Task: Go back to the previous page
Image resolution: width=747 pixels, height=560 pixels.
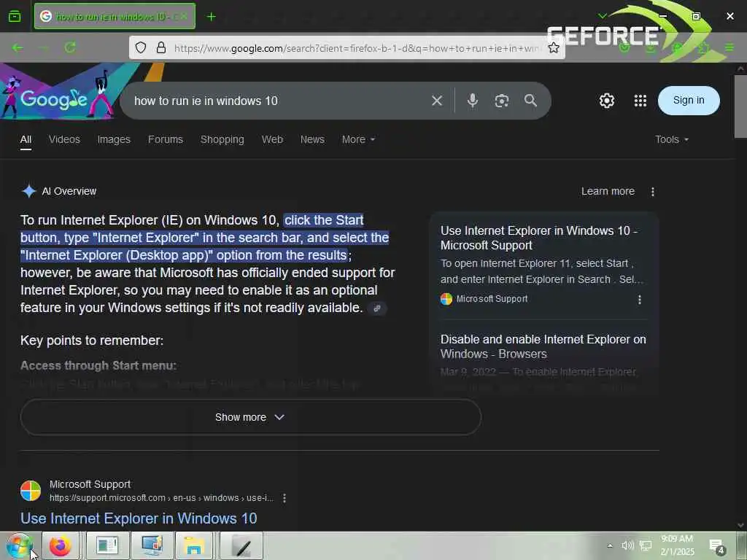Action: (x=18, y=47)
